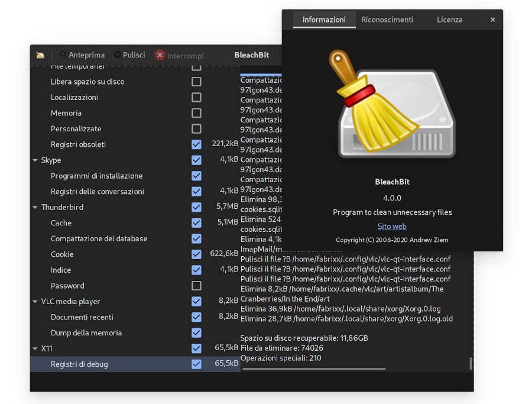Screen dimensions: 532x404
Task: Select the Localizzazioni row
Action: [135, 98]
